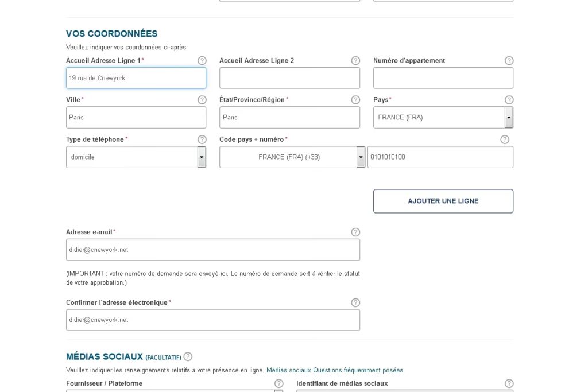The width and height of the screenshot is (588, 392).
Task: Click help icon for Accueil Adresse Ligne 1
Action: 202,60
